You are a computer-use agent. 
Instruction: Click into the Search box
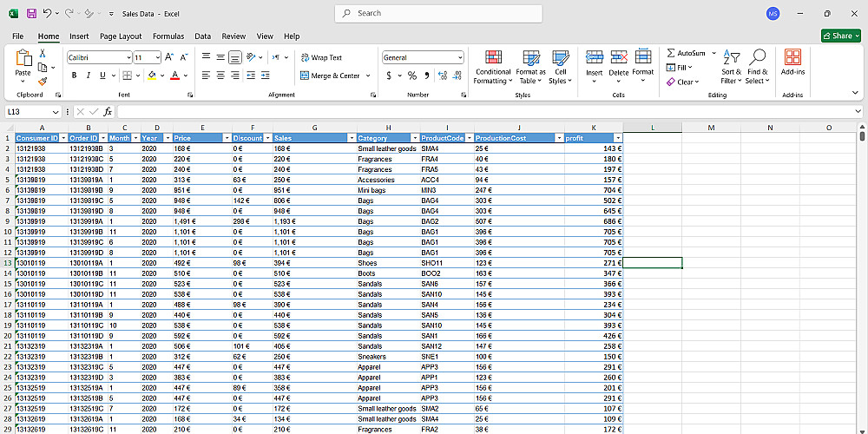pyautogui.click(x=438, y=14)
